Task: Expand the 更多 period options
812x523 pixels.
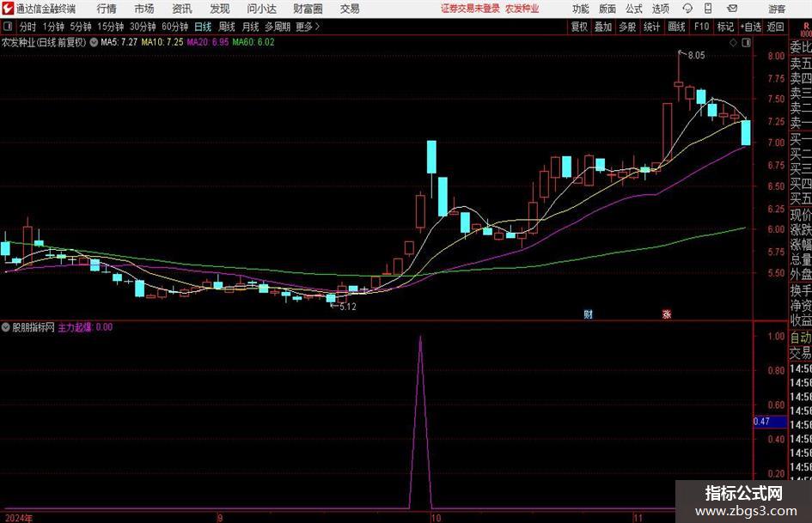Action: click(308, 27)
